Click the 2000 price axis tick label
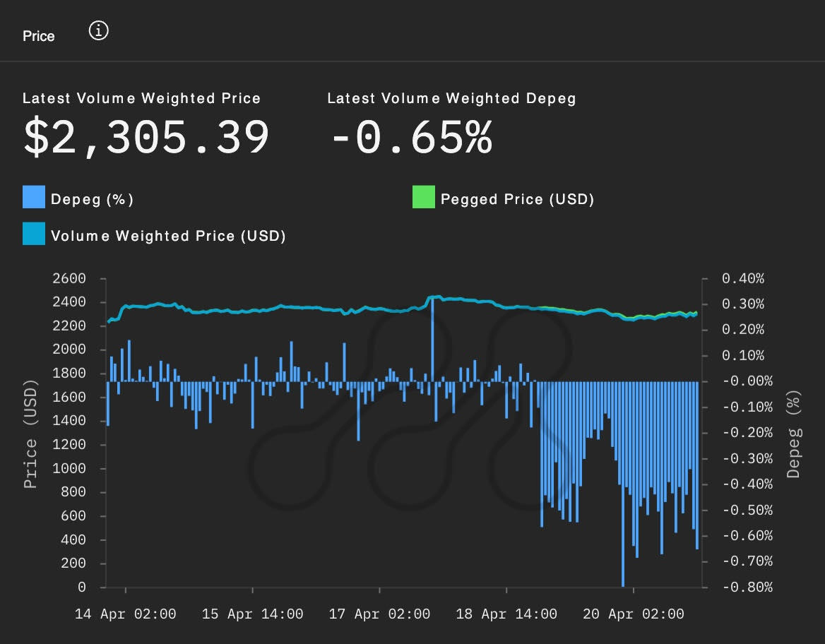Screen dimensions: 825x644 69,350
